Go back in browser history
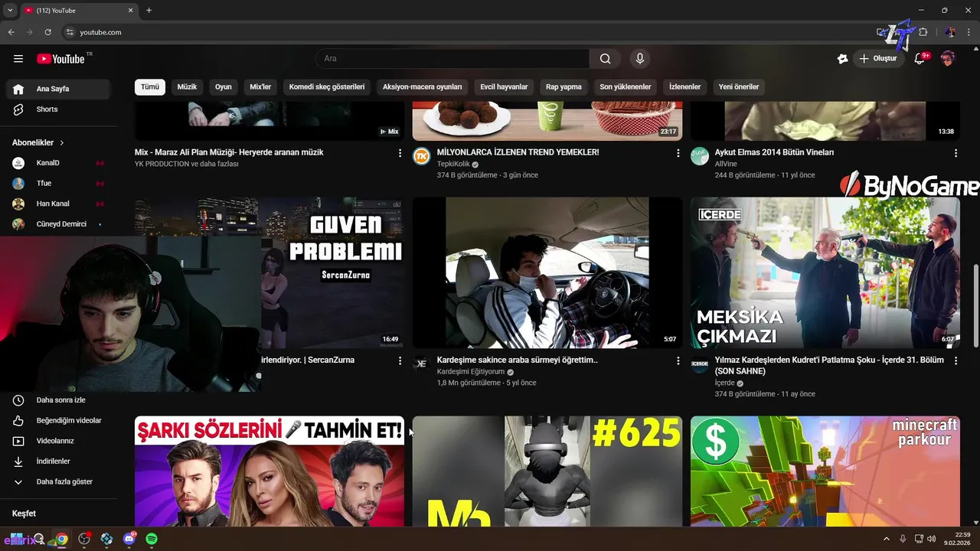 [x=11, y=32]
